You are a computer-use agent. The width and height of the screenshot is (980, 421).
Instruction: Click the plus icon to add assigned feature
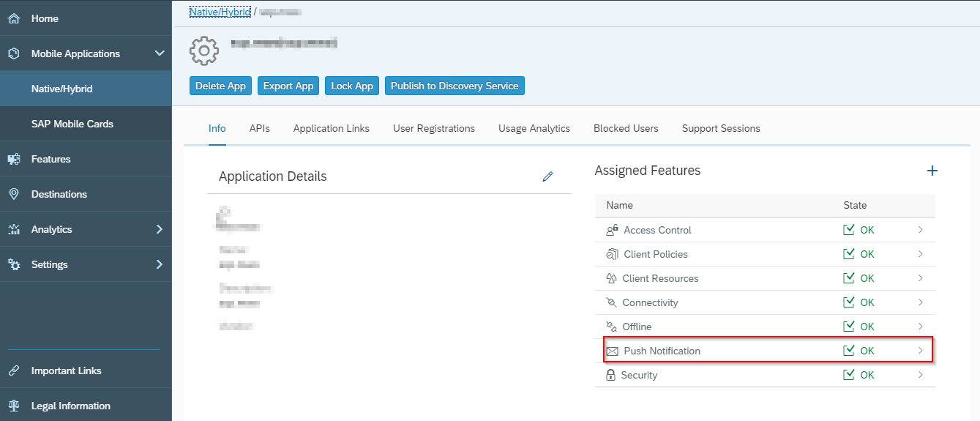click(932, 171)
